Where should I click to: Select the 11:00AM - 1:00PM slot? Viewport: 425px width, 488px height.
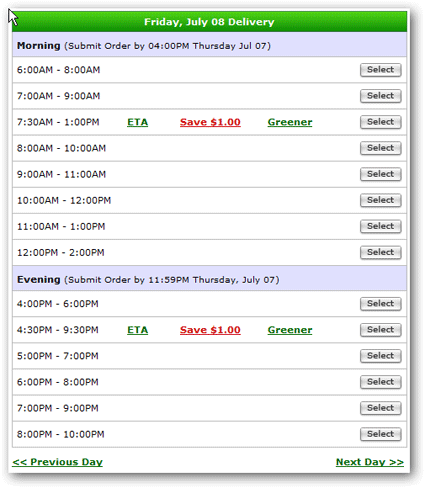[x=380, y=226]
